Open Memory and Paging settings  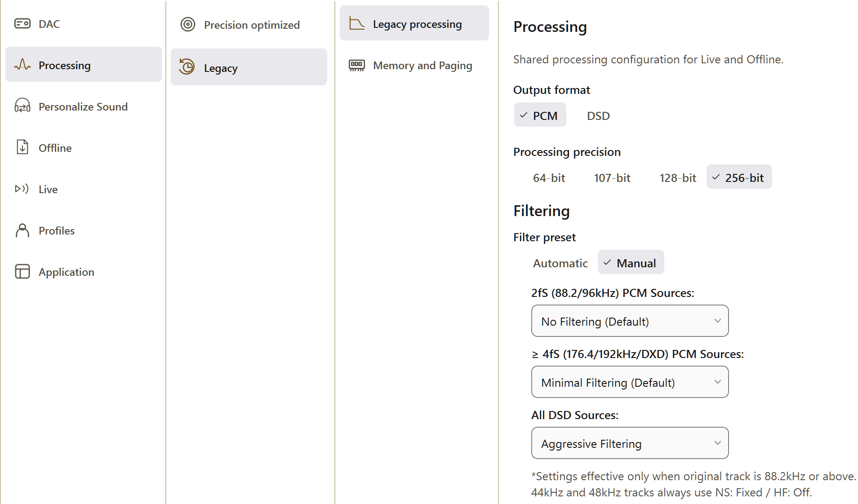click(x=414, y=65)
